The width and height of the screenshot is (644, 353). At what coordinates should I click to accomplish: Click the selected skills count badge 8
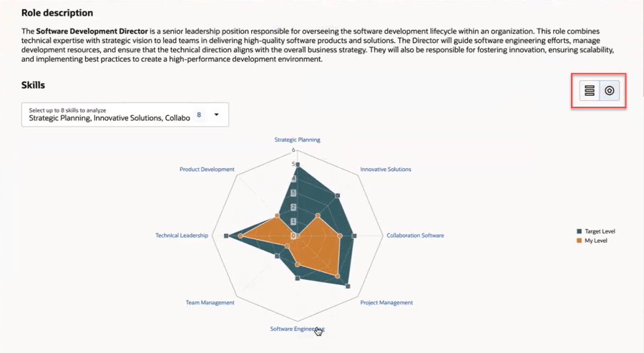(x=199, y=115)
